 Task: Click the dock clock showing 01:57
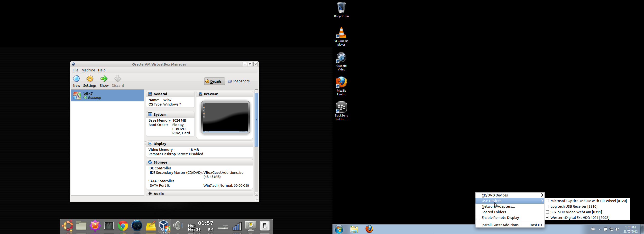coord(201,226)
